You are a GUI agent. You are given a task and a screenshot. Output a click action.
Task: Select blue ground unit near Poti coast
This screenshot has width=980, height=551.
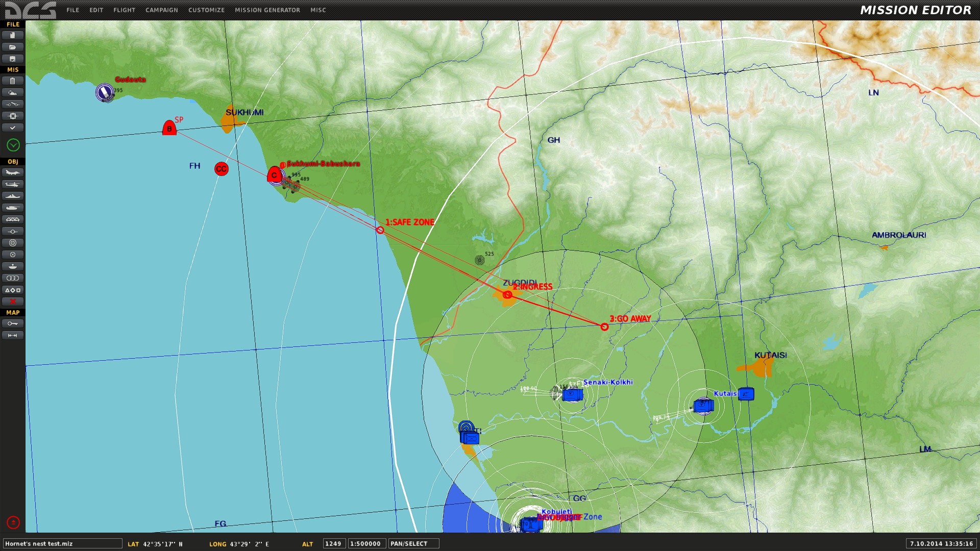point(470,438)
